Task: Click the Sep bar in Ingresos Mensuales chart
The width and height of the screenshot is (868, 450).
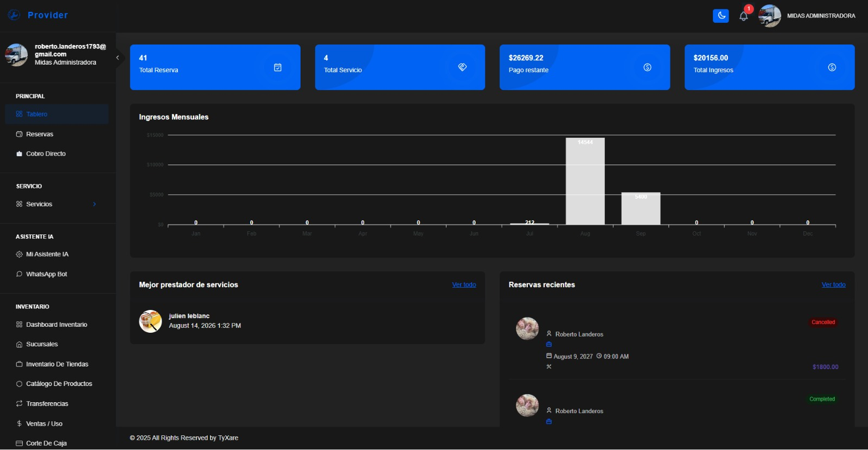Action: (x=641, y=208)
